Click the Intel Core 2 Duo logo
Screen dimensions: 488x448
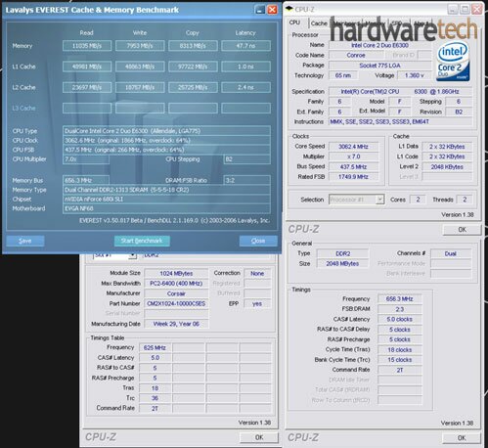click(453, 63)
